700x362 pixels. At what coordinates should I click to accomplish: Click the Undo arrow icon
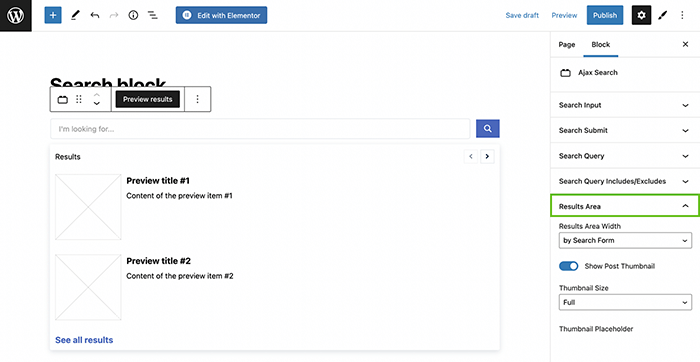click(95, 15)
